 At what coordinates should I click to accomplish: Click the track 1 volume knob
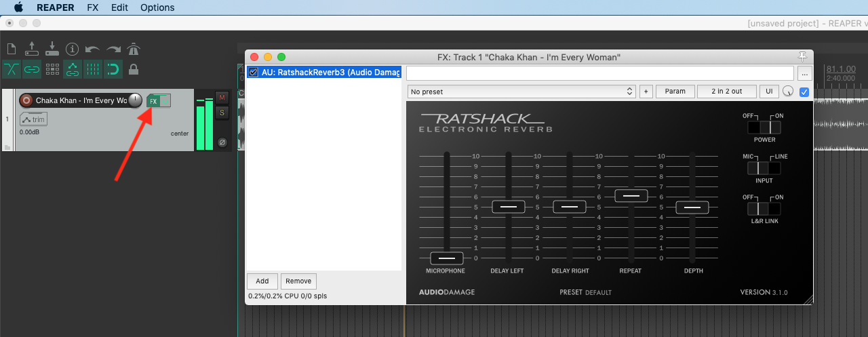click(x=136, y=100)
